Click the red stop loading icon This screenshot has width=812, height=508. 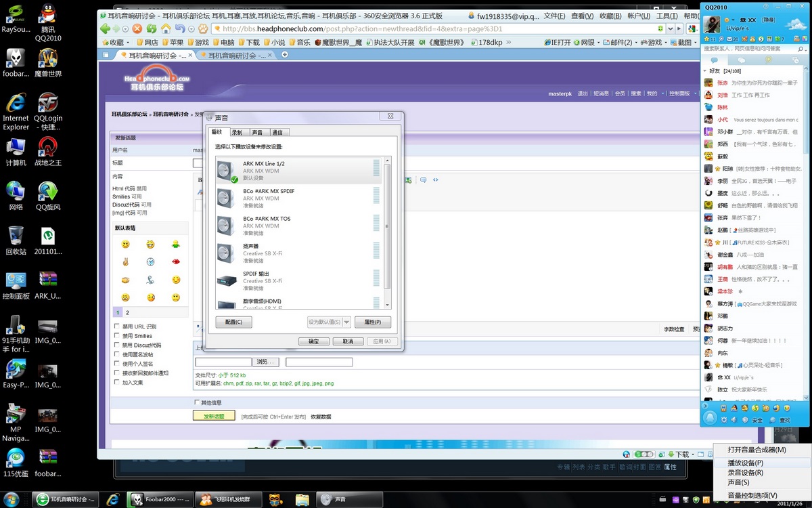tap(137, 28)
